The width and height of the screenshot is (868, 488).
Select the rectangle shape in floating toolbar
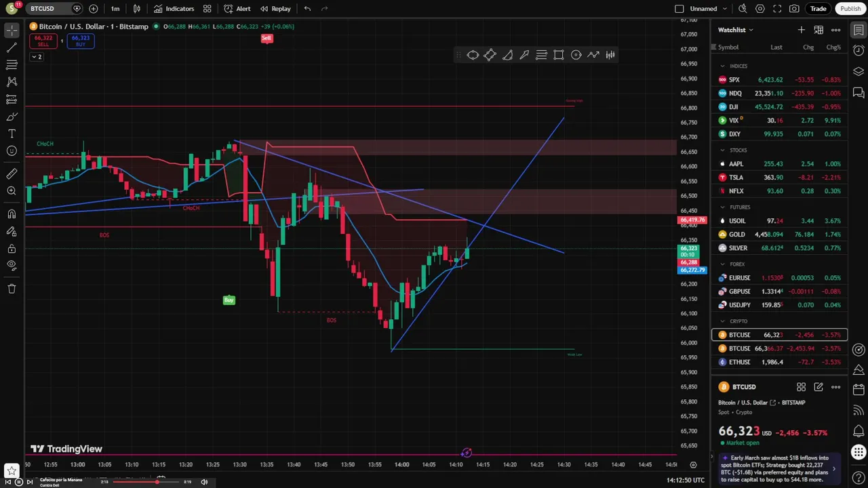(559, 55)
